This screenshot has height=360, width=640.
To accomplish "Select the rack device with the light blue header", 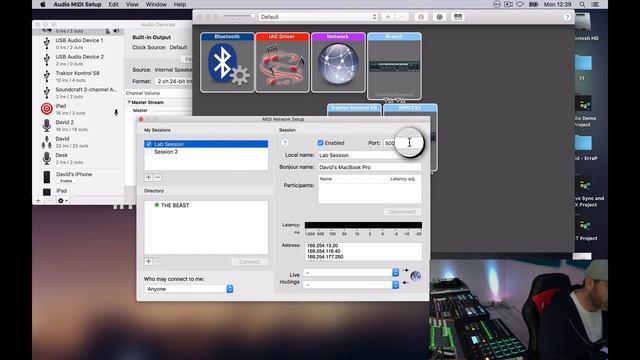I will [x=394, y=66].
